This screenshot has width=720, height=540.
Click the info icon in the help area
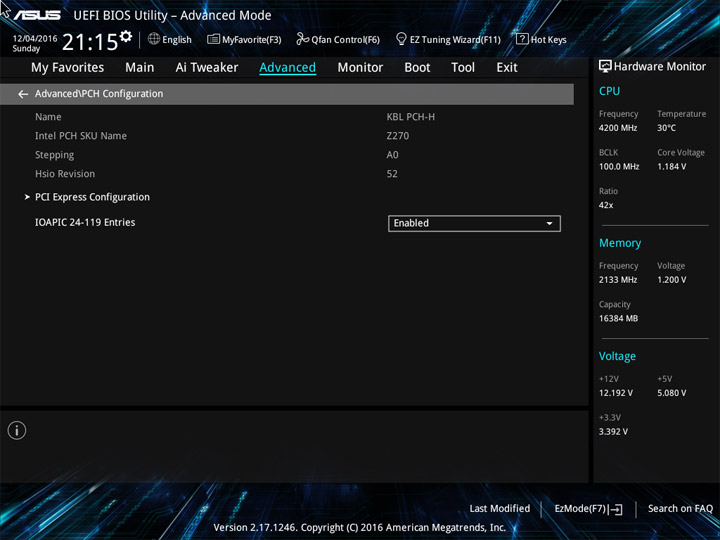17,430
